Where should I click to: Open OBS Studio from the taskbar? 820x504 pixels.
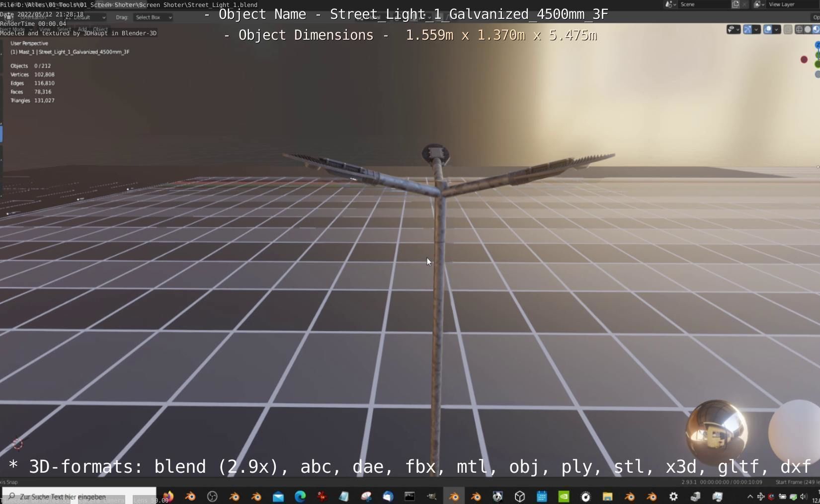212,496
